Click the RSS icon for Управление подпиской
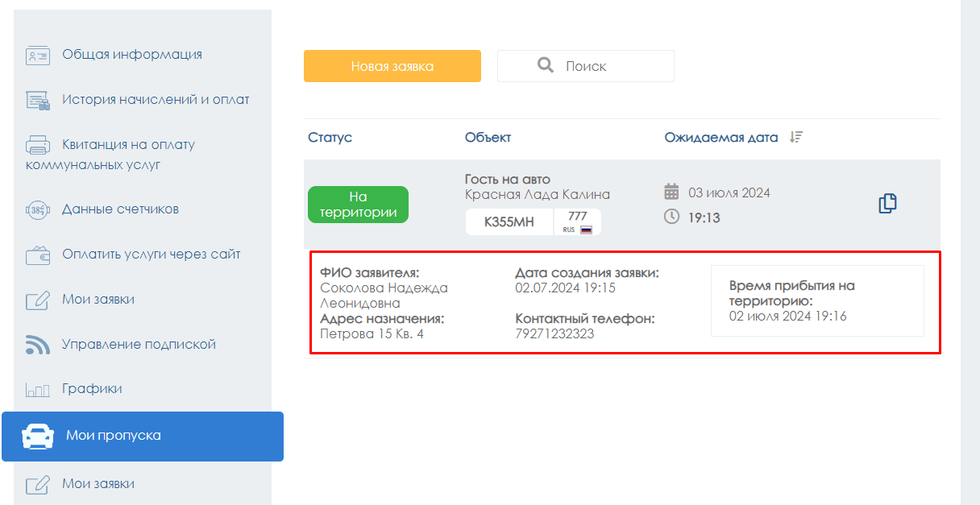980x505 pixels. [37, 346]
